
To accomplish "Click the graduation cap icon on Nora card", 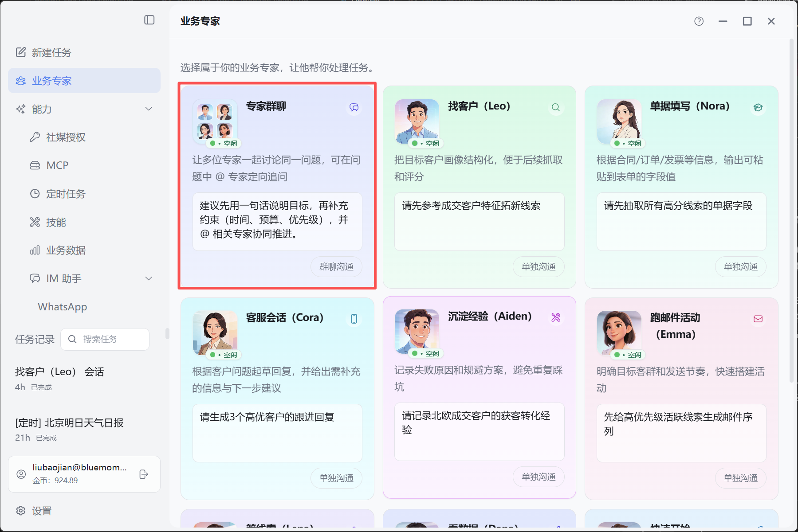I will (x=758, y=107).
